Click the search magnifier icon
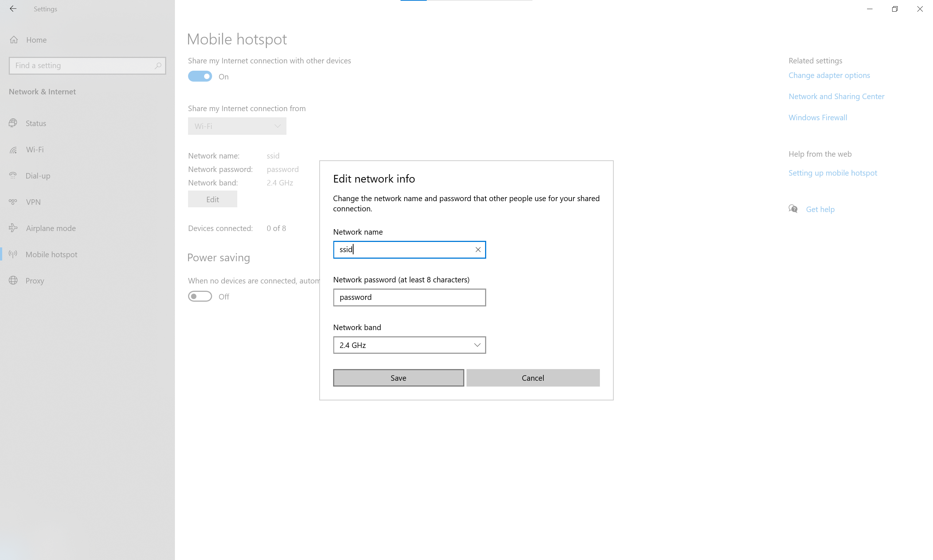The height and width of the screenshot is (560, 933). pos(158,66)
